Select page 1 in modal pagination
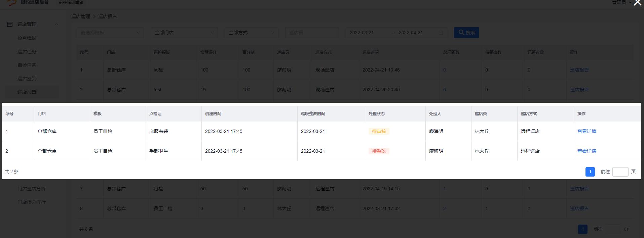 tap(590, 172)
